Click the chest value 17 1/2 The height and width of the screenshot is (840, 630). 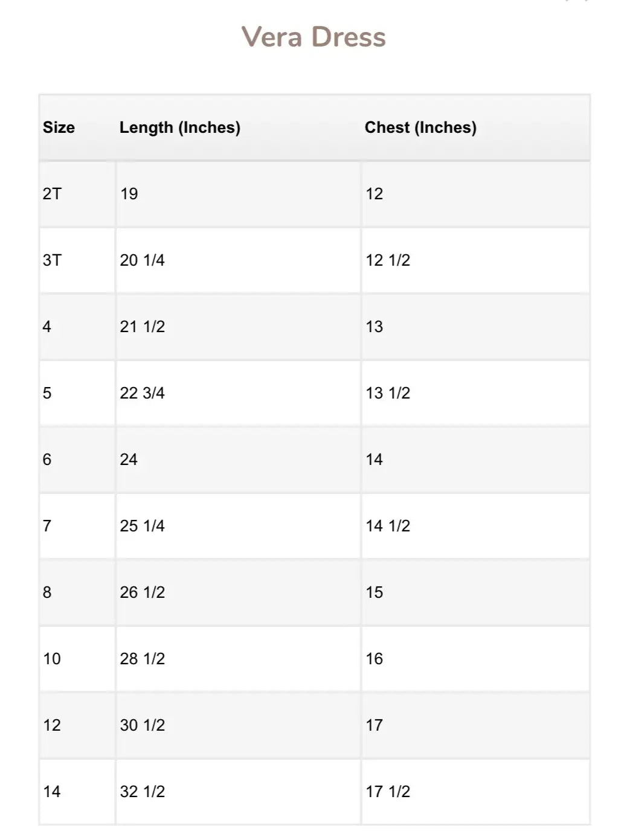388,792
